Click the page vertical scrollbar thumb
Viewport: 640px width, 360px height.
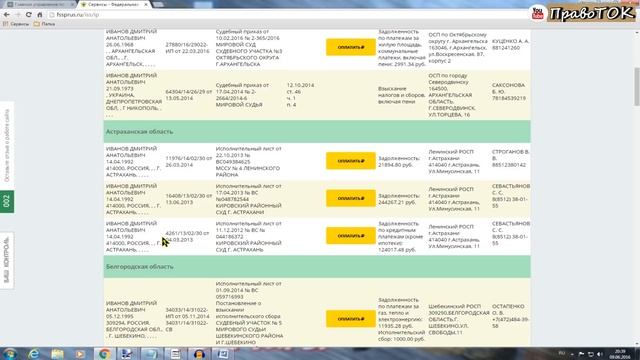(636, 87)
